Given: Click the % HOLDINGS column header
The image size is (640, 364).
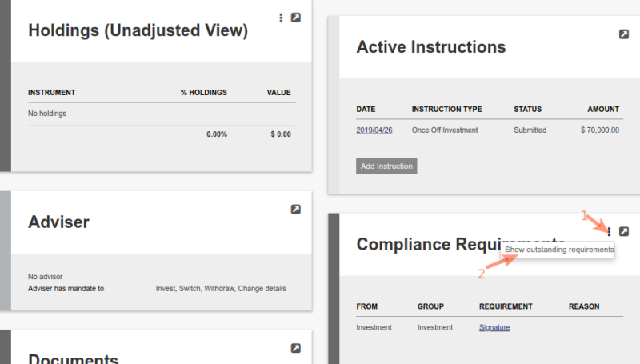Looking at the screenshot, I should (x=204, y=93).
